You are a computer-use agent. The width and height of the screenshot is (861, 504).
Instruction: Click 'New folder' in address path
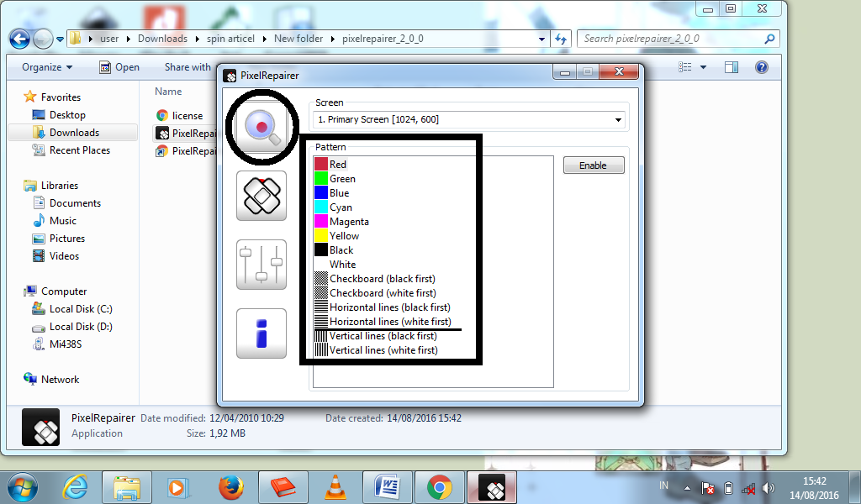(298, 39)
